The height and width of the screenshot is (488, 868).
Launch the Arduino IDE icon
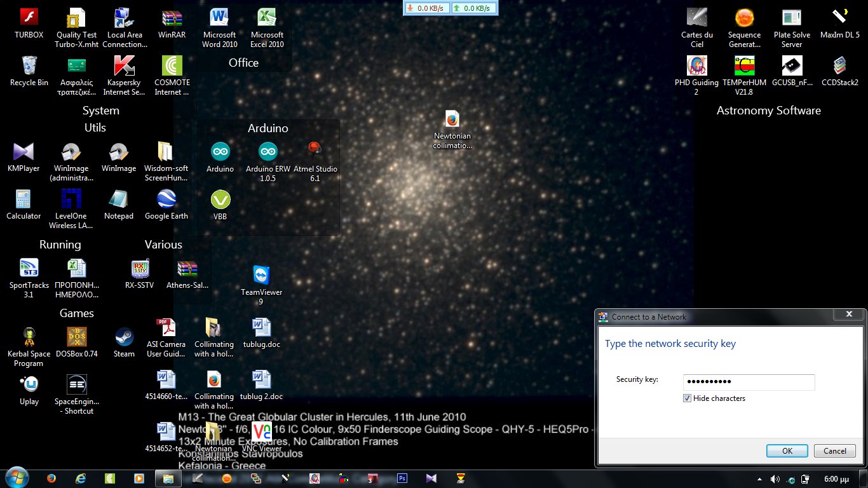click(220, 157)
